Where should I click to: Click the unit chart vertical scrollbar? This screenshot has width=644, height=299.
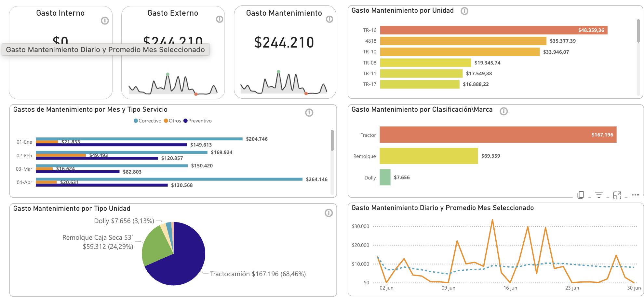click(x=638, y=31)
